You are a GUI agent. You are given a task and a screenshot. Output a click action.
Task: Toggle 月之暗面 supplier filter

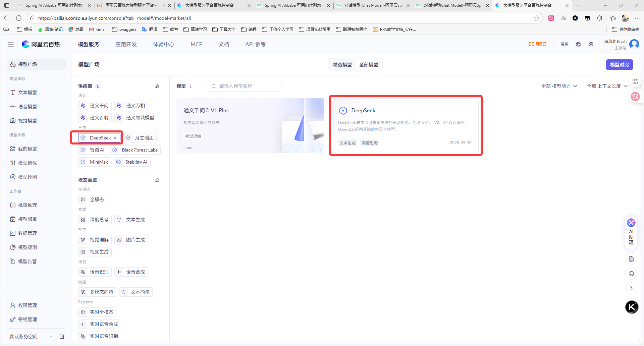pos(140,138)
